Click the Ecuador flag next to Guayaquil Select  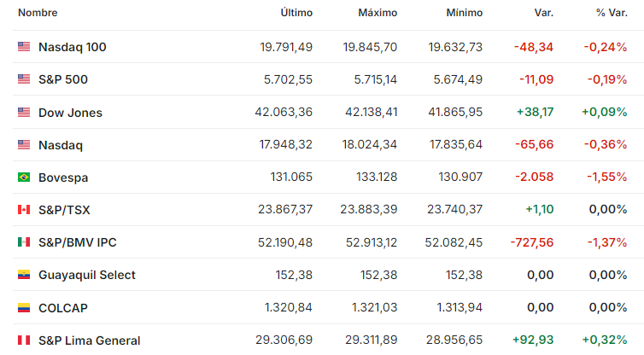click(24, 275)
